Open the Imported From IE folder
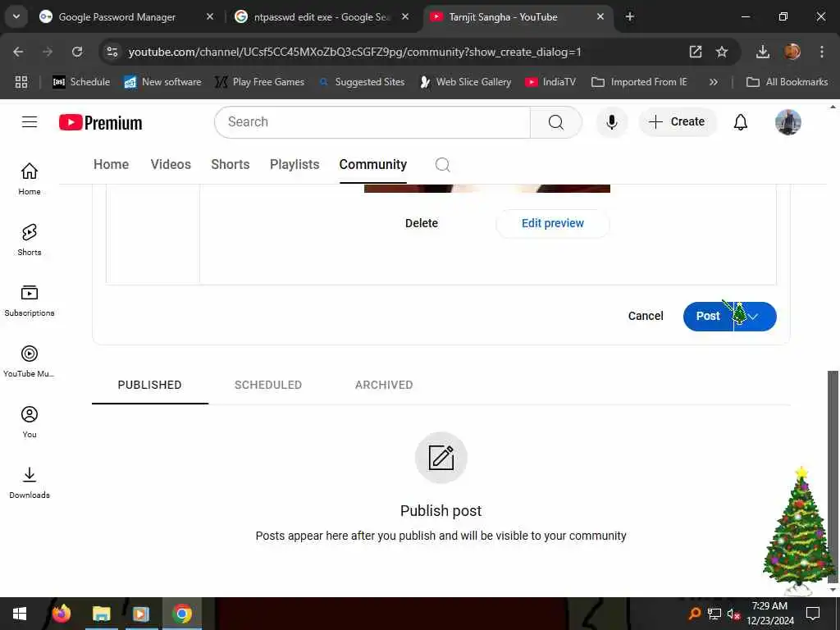 [x=638, y=82]
